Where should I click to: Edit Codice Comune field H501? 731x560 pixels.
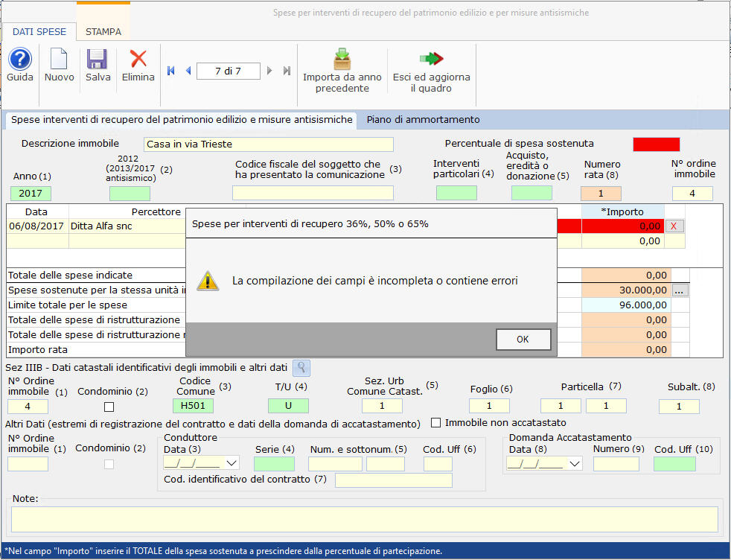(x=193, y=406)
